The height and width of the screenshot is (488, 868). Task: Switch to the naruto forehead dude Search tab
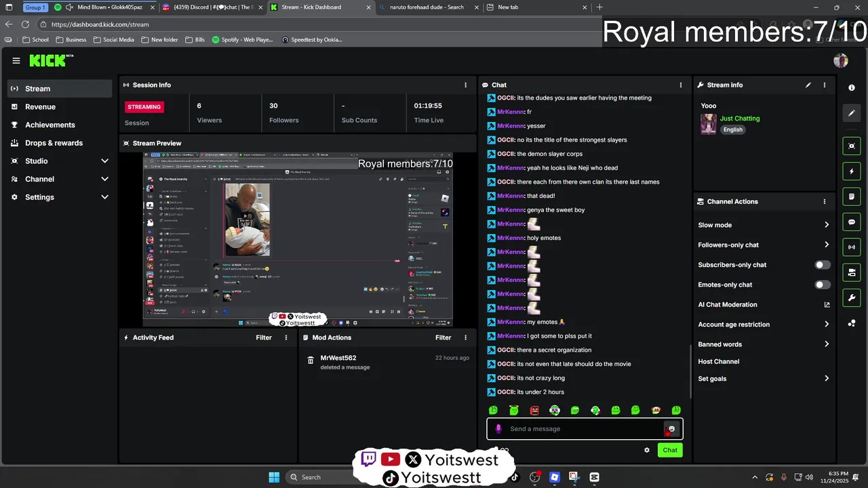[428, 7]
